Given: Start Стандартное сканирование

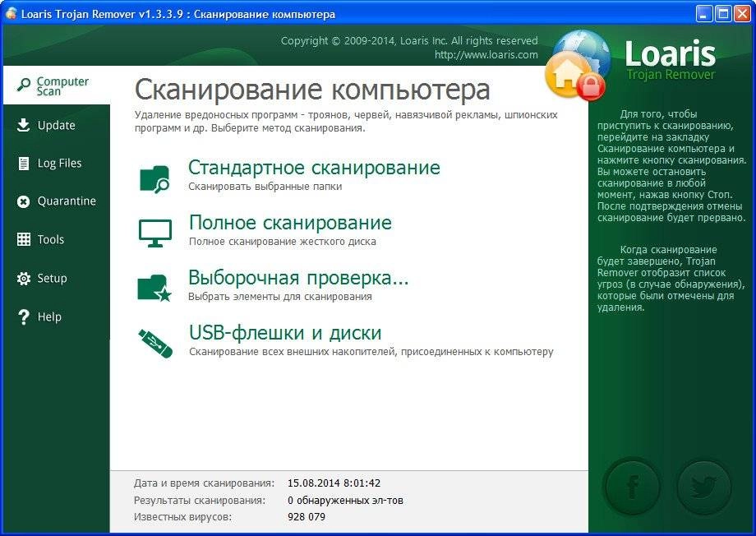Looking at the screenshot, I should (x=314, y=168).
